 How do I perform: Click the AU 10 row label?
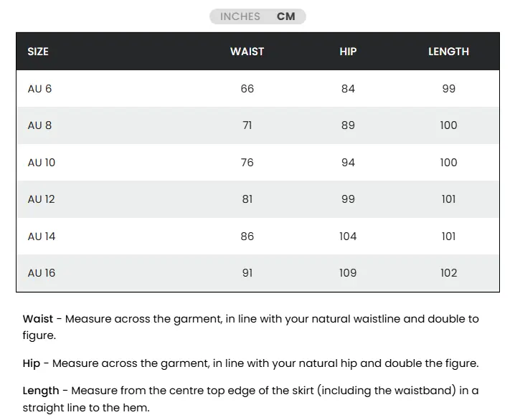click(x=41, y=163)
